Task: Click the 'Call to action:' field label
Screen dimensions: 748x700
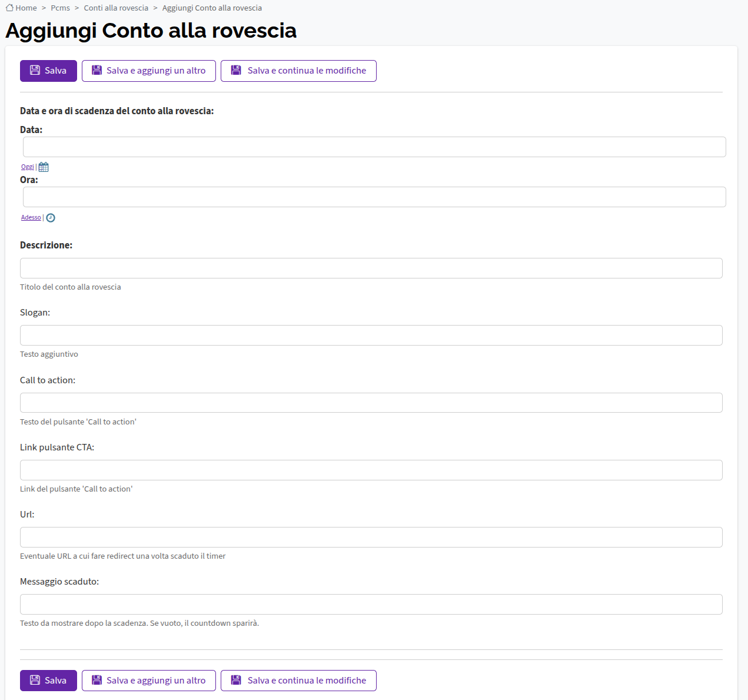Action: point(48,380)
